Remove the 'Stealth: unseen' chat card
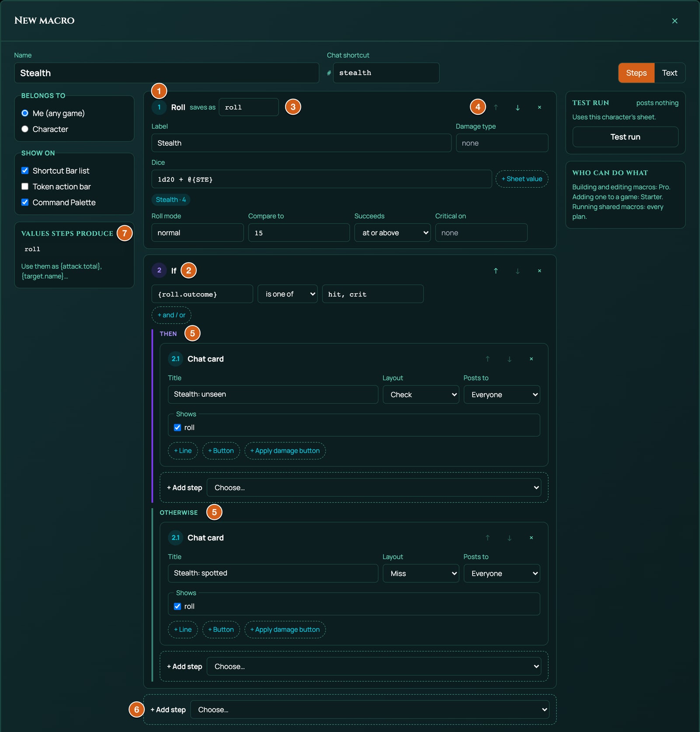The image size is (700, 732). tap(531, 359)
